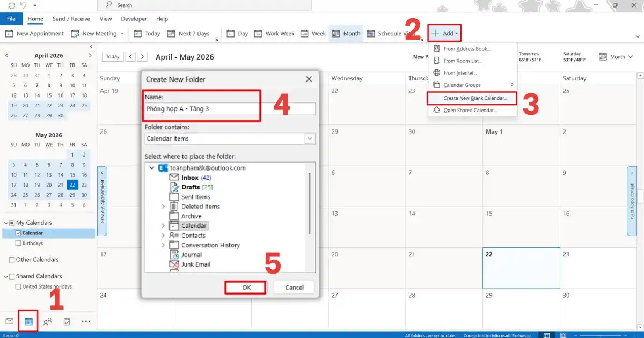
Task: Go to next month with forward arrow
Action: coord(142,56)
